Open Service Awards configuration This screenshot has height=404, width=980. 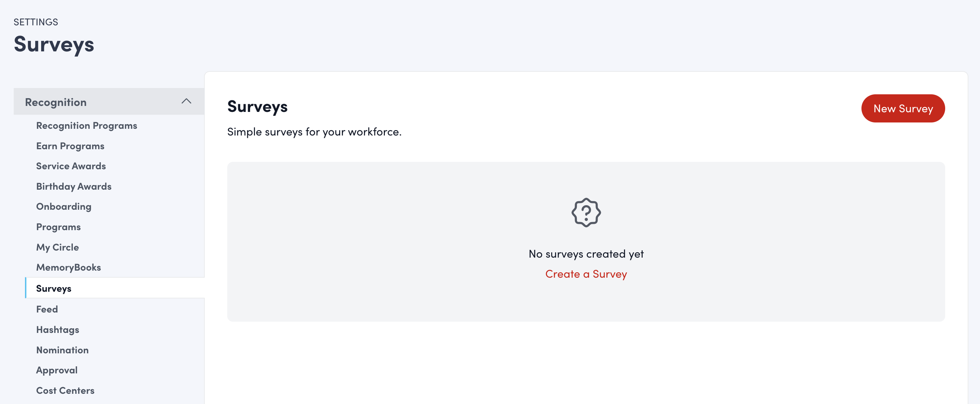71,166
